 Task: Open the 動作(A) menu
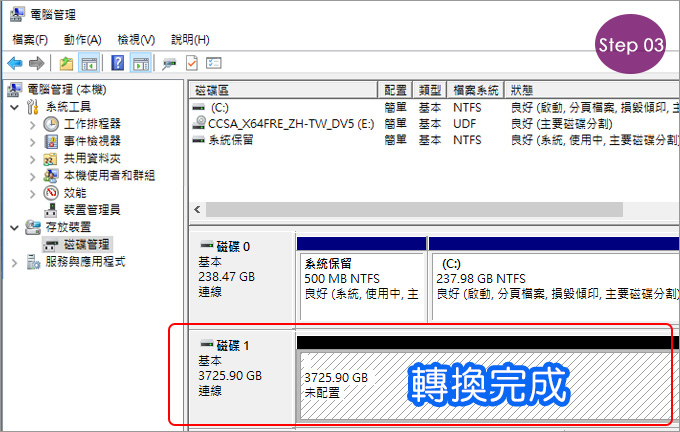point(82,40)
